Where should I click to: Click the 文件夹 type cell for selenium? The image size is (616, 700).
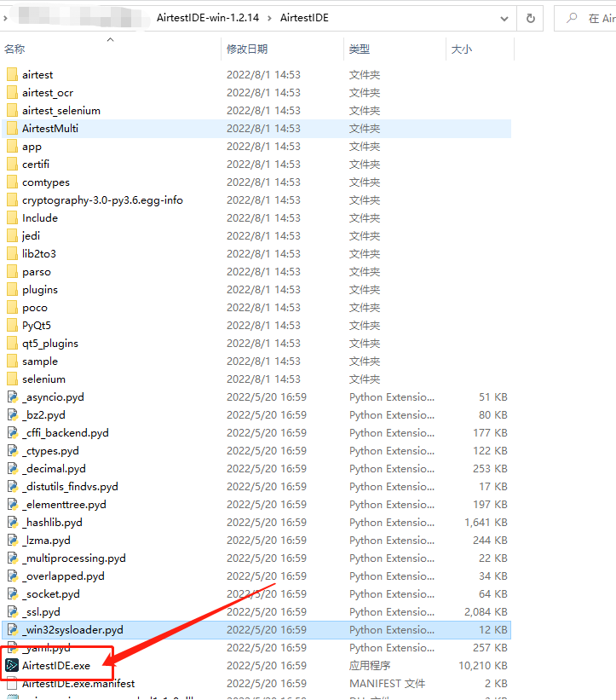[365, 379]
